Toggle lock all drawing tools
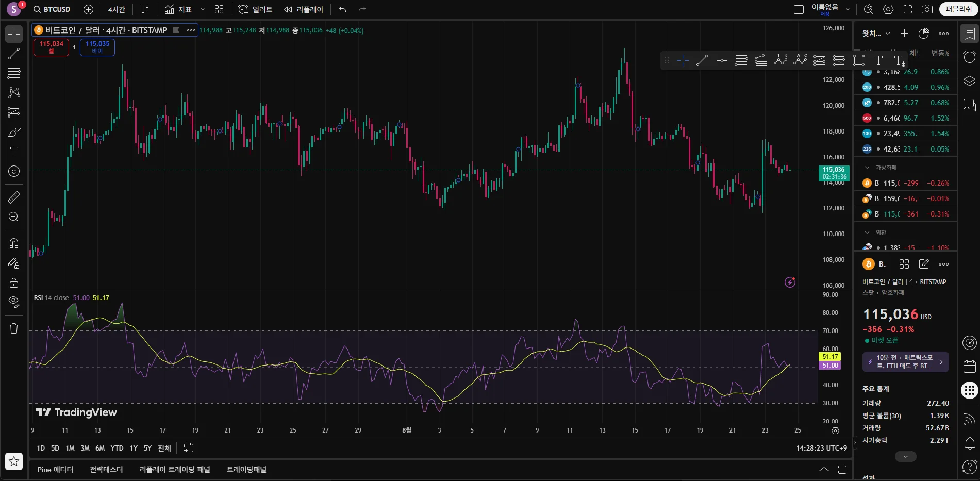This screenshot has width=980, height=481. [14, 283]
